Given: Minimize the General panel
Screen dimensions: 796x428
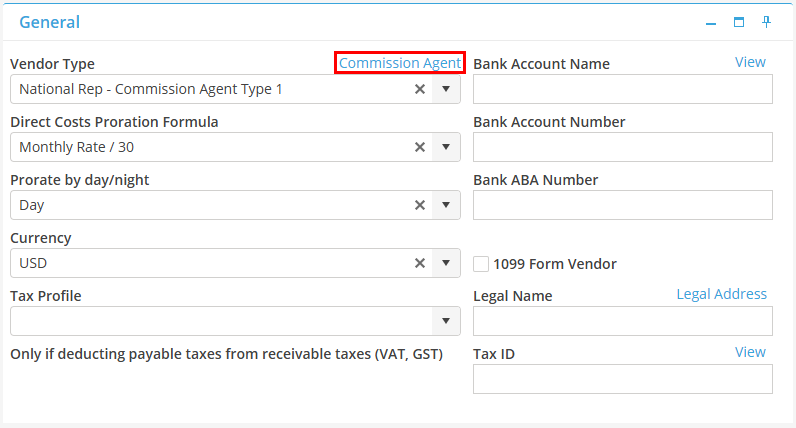Looking at the screenshot, I should tap(711, 22).
